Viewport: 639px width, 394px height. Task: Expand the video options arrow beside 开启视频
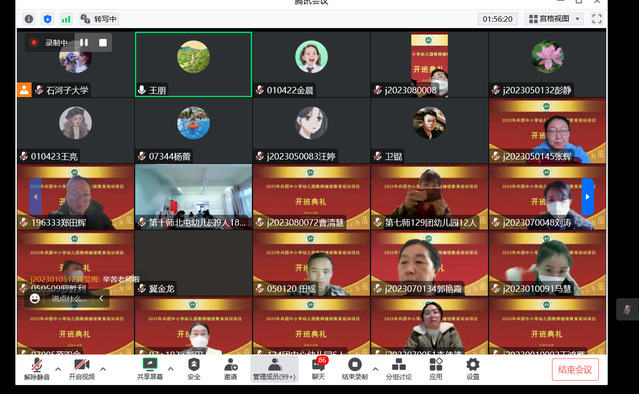coord(103,369)
